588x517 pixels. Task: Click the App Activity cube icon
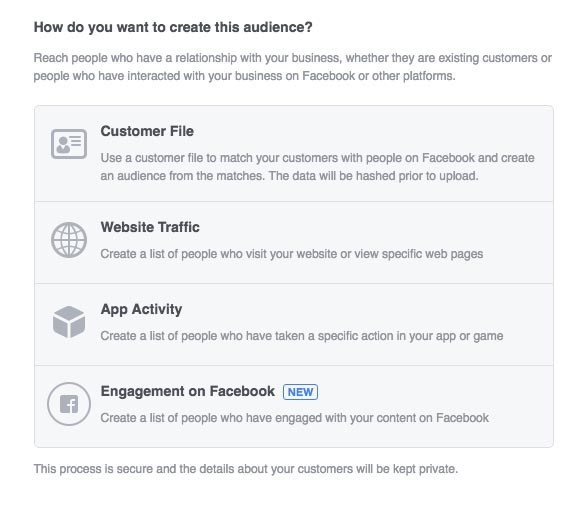69,322
